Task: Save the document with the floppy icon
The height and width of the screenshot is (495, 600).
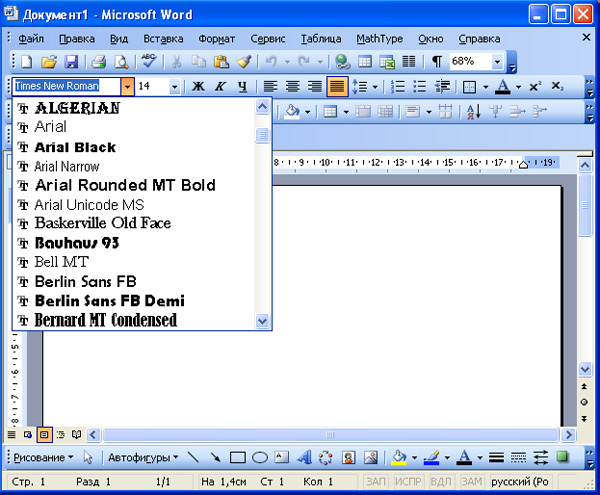Action: tap(71, 62)
